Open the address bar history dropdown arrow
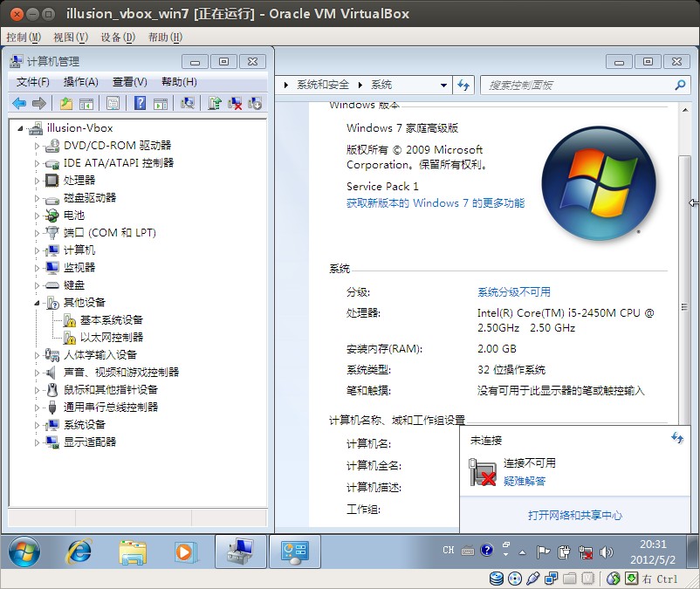The width and height of the screenshot is (700, 589). click(x=443, y=85)
